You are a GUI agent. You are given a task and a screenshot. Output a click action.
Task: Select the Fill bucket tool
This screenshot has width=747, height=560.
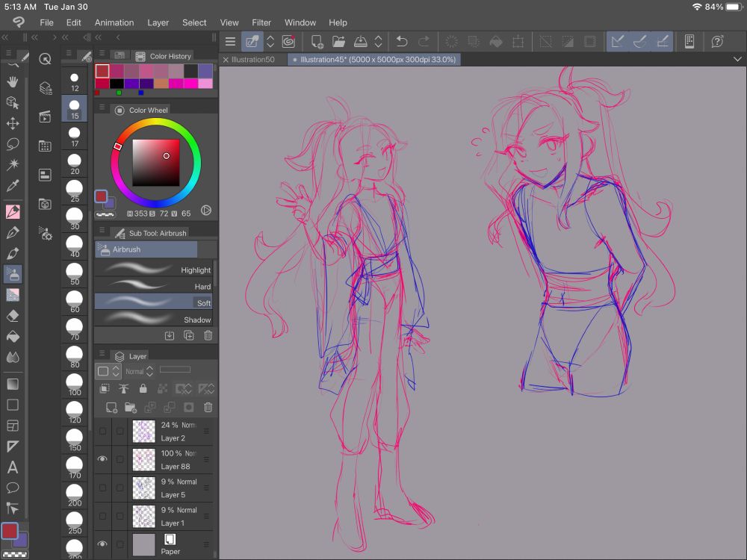13,337
